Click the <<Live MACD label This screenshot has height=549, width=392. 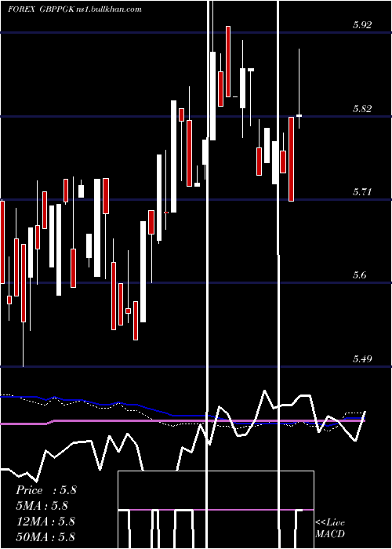pos(330,529)
